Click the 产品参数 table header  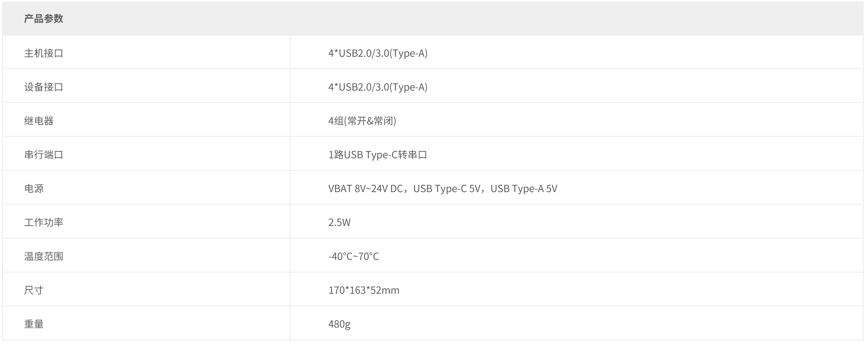point(43,18)
